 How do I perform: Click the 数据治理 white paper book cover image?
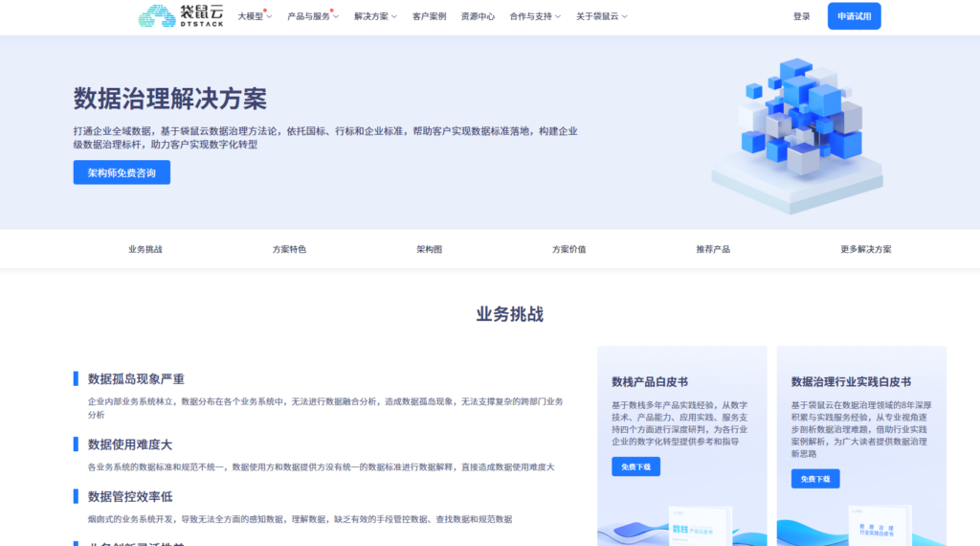point(880,526)
